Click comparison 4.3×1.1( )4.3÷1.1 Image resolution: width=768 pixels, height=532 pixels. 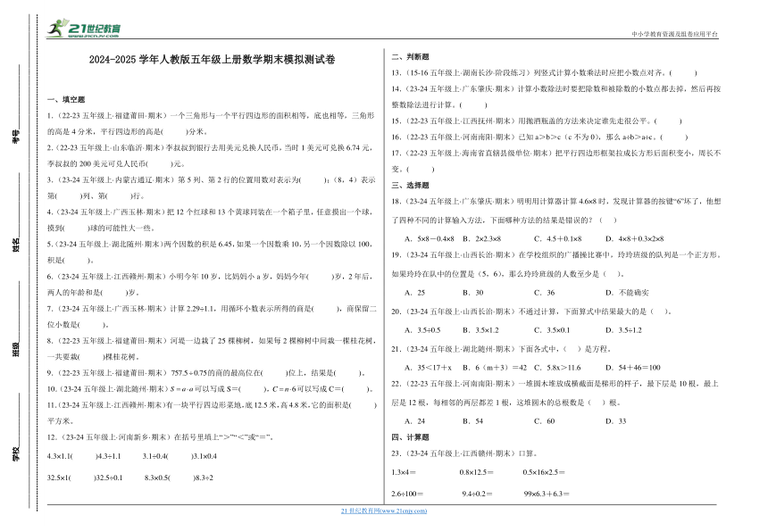[84, 456]
